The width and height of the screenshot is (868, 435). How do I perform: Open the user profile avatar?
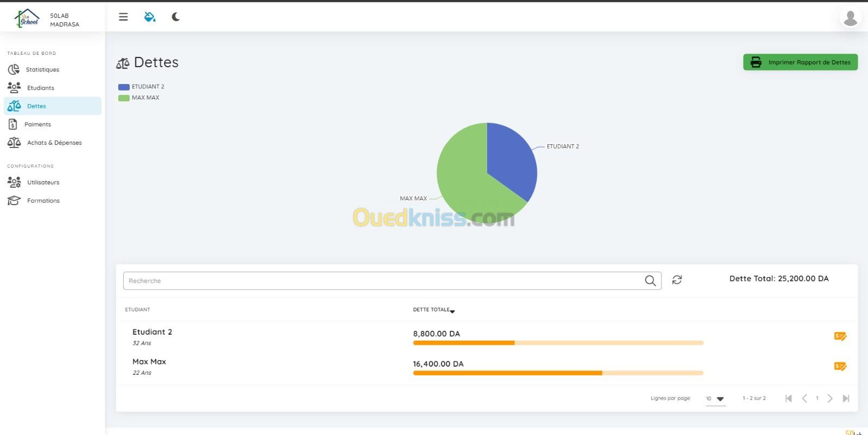point(850,18)
